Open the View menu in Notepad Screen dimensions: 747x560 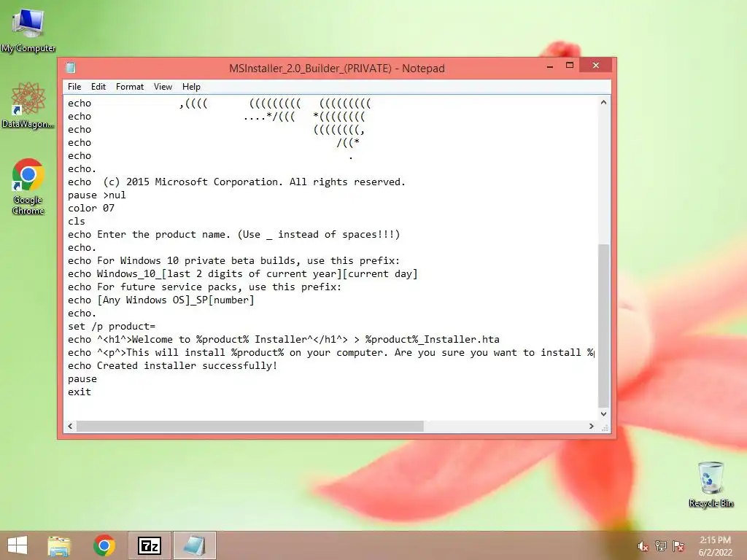pyautogui.click(x=163, y=87)
